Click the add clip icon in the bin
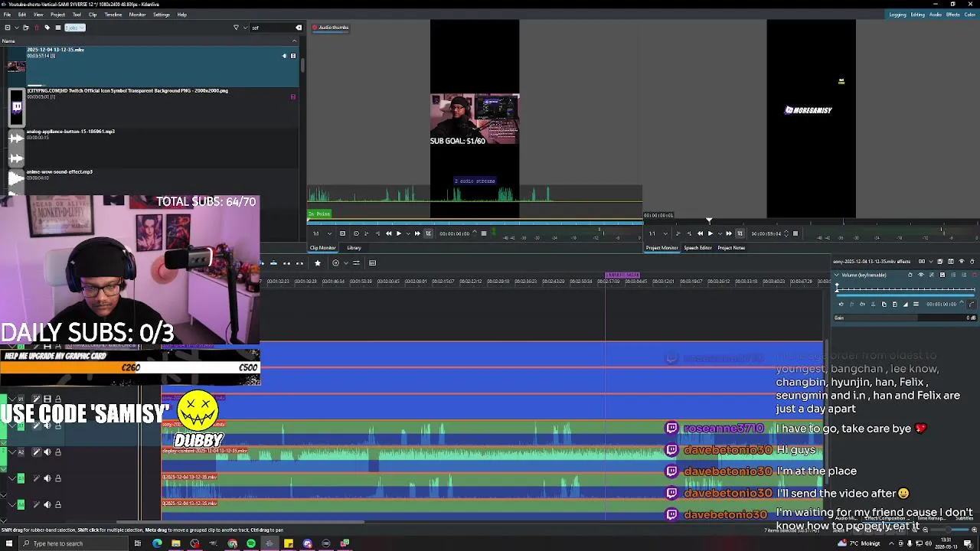The height and width of the screenshot is (551, 980). pos(8,28)
